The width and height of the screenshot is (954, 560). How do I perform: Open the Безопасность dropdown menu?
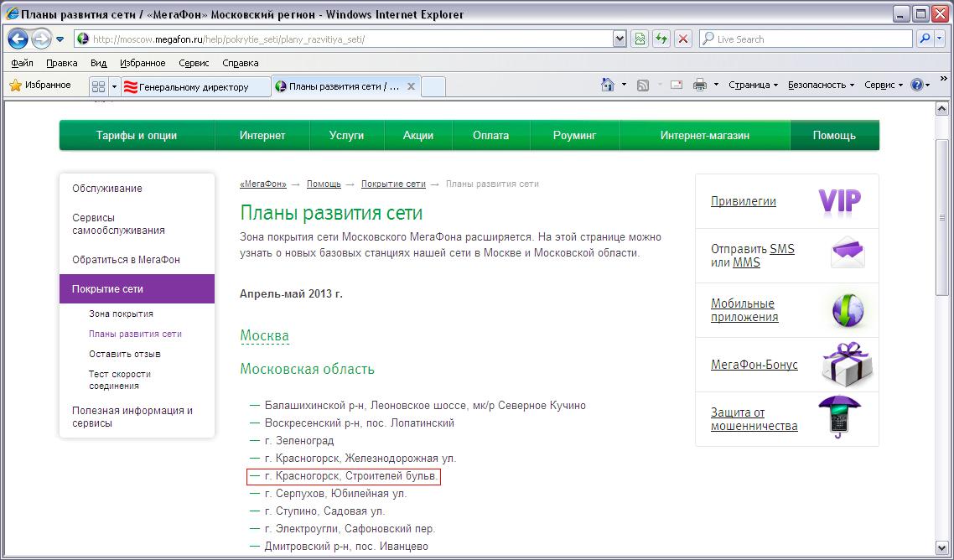[821, 86]
